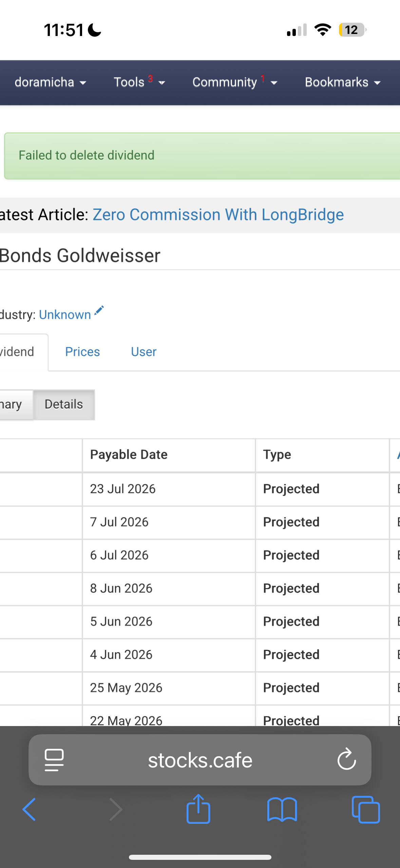The width and height of the screenshot is (400, 868).
Task: Open the Unknown industry link
Action: pyautogui.click(x=65, y=314)
